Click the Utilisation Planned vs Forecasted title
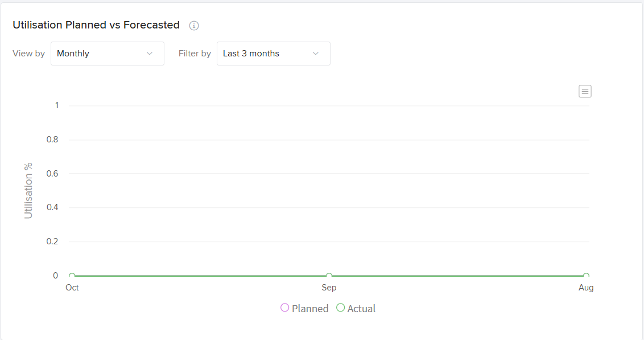644x340 pixels. tap(96, 25)
